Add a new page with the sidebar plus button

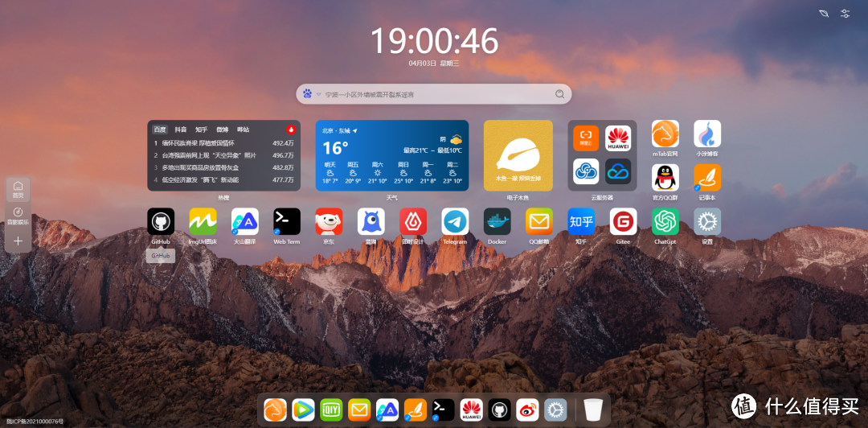click(18, 241)
